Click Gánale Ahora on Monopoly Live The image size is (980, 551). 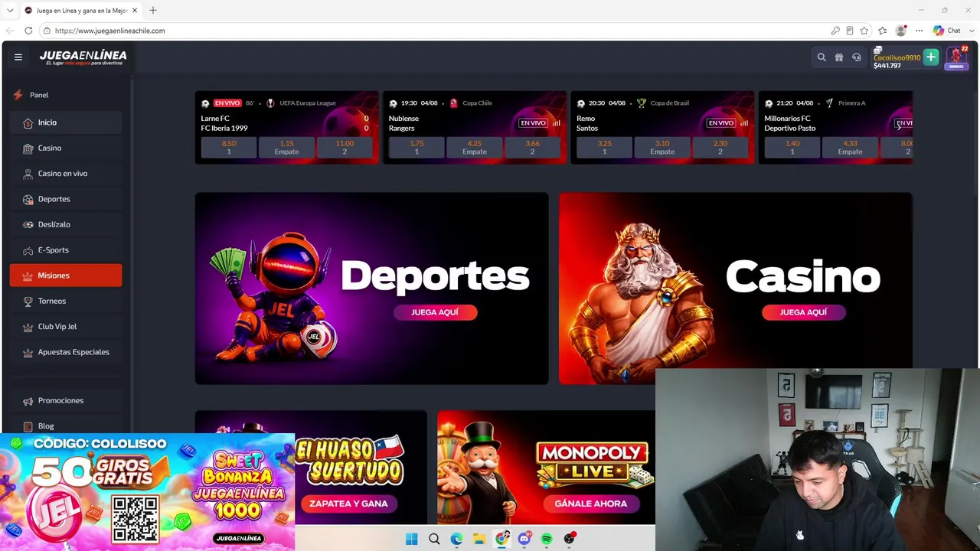point(590,504)
